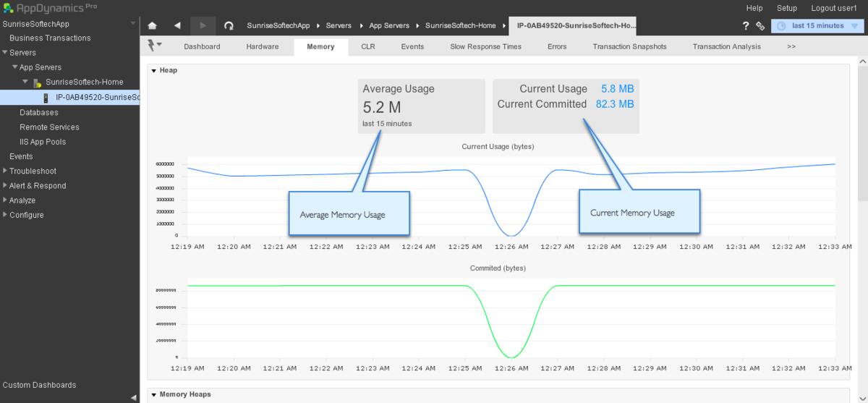Expand the Memory Heaps panel

tap(153, 394)
